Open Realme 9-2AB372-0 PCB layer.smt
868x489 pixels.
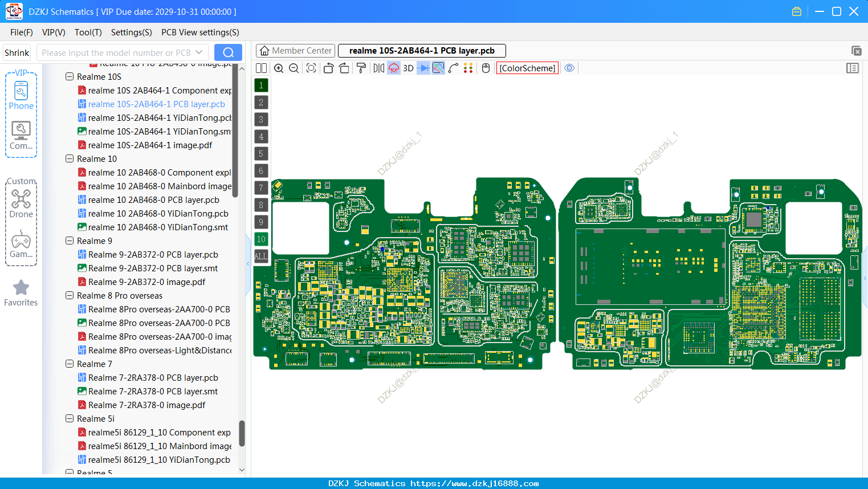[148, 268]
